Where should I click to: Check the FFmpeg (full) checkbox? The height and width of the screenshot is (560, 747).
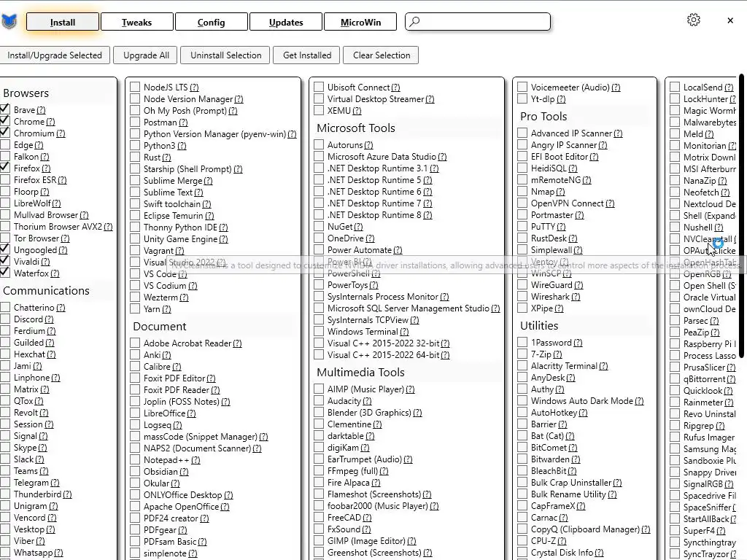click(x=319, y=471)
